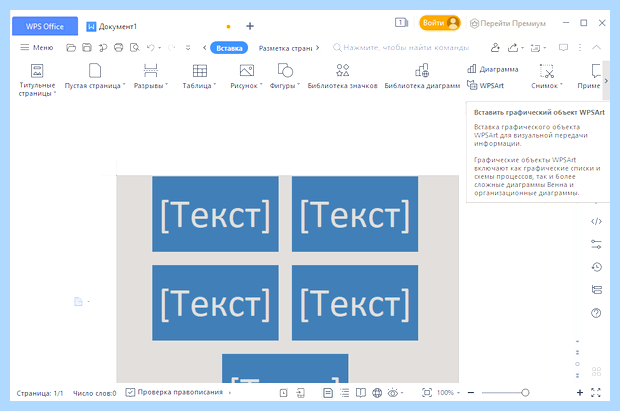Collapse the ribbon with up chevron
Viewport: 620px width, 411px height.
pyautogui.click(x=596, y=47)
